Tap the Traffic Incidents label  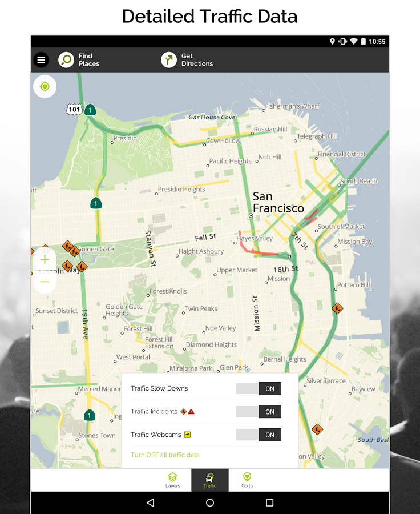coord(154,411)
